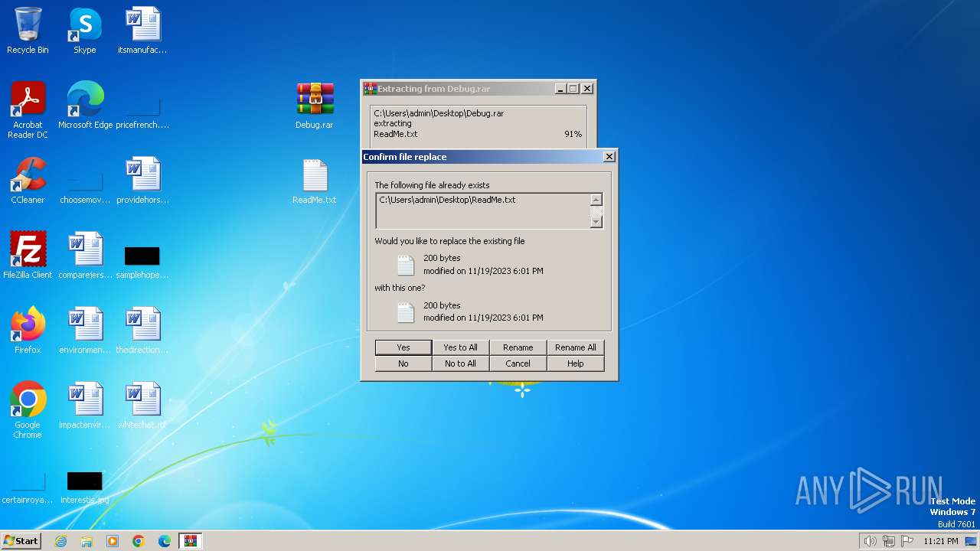Launch Microsoft Edge desktop shortcut
The height and width of the screenshot is (551, 980).
(85, 106)
